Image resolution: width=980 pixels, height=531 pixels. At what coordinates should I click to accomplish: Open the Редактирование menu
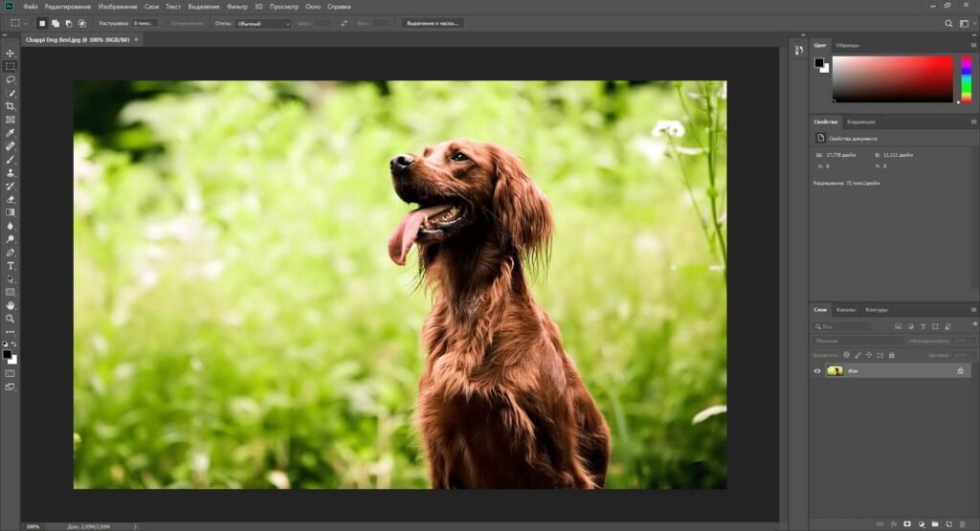68,7
